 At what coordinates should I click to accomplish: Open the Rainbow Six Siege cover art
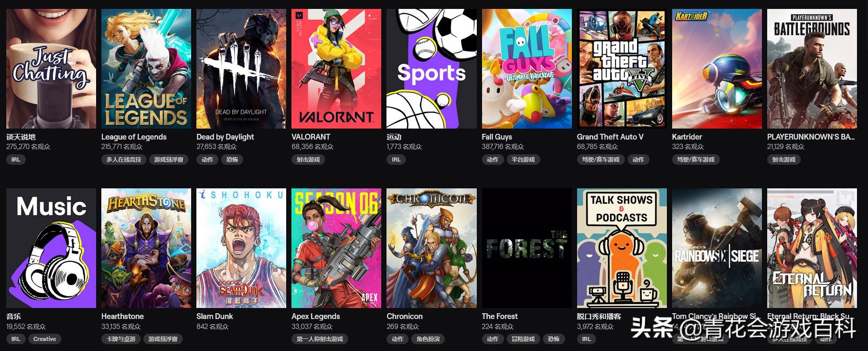pos(717,248)
